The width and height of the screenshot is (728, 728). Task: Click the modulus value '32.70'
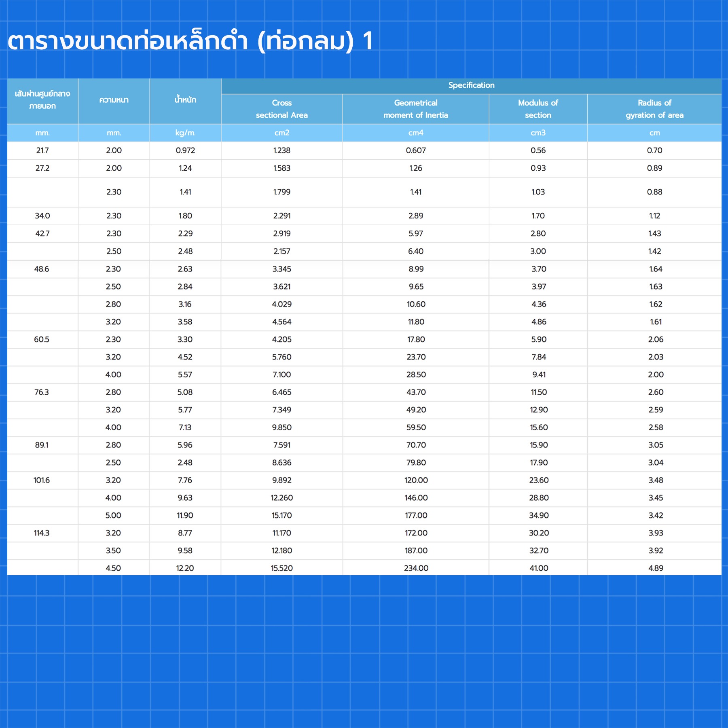click(x=539, y=551)
